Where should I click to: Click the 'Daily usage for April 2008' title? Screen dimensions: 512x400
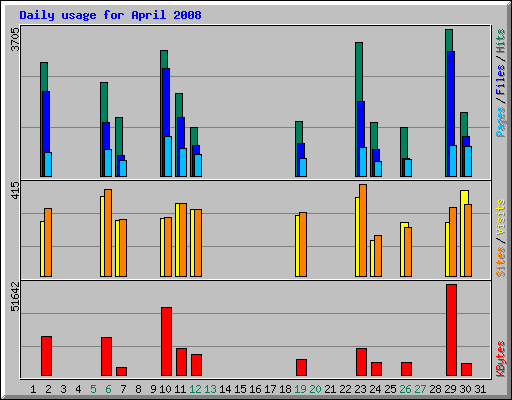[x=110, y=15]
